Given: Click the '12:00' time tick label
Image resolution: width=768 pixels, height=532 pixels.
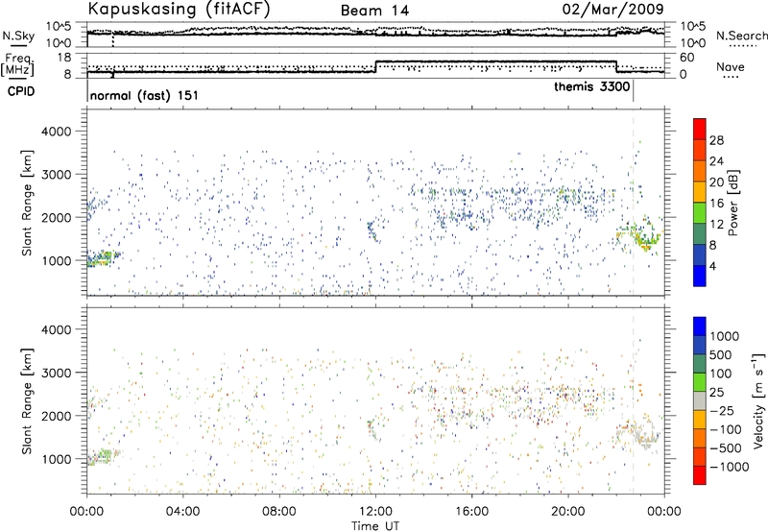Looking at the screenshot, I should pos(375,512).
